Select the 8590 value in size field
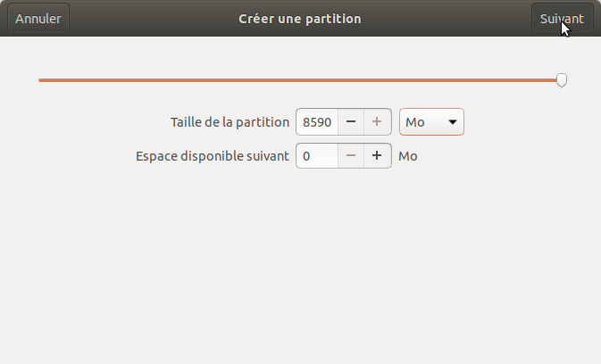601x364 pixels. coord(316,122)
